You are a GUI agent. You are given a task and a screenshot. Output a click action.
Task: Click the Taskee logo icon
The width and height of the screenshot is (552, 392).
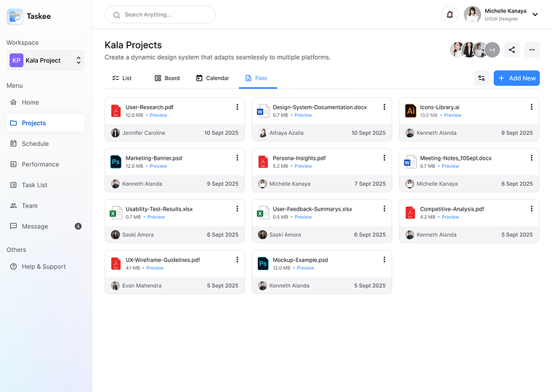15,16
